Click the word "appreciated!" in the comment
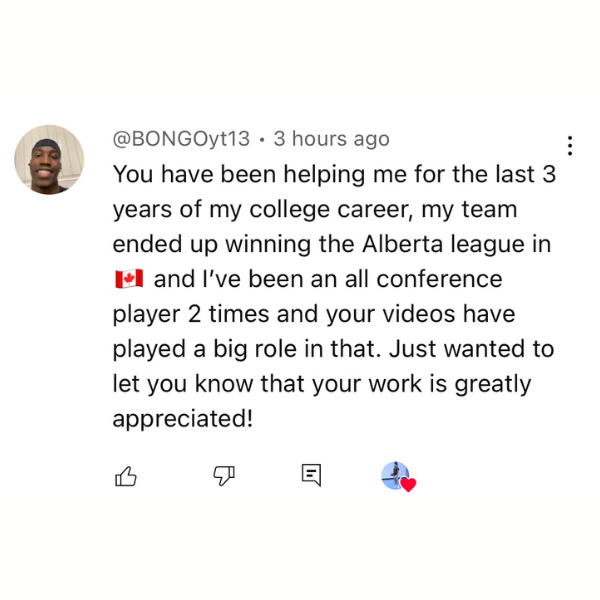Screen dimensions: 600x600 [x=183, y=419]
